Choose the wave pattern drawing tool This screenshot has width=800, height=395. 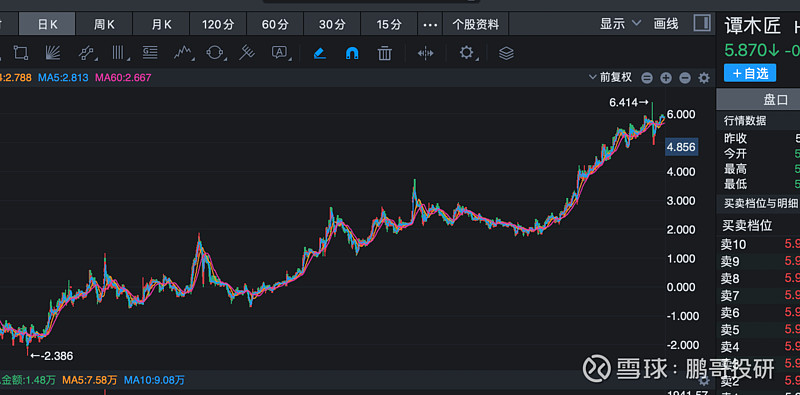click(183, 53)
